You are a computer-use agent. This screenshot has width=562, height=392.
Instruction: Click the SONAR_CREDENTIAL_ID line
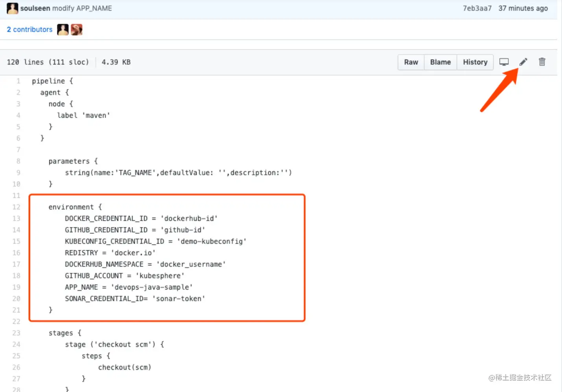pos(135,298)
